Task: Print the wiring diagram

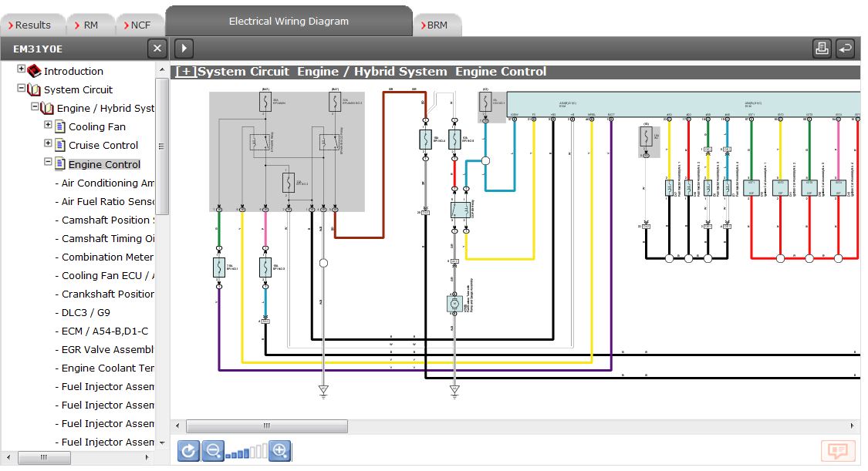Action: (822, 47)
